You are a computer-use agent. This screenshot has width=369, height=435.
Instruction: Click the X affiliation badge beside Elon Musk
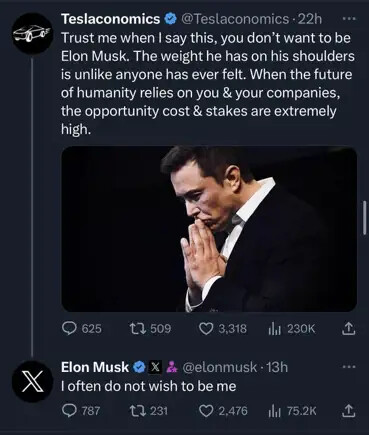155,367
